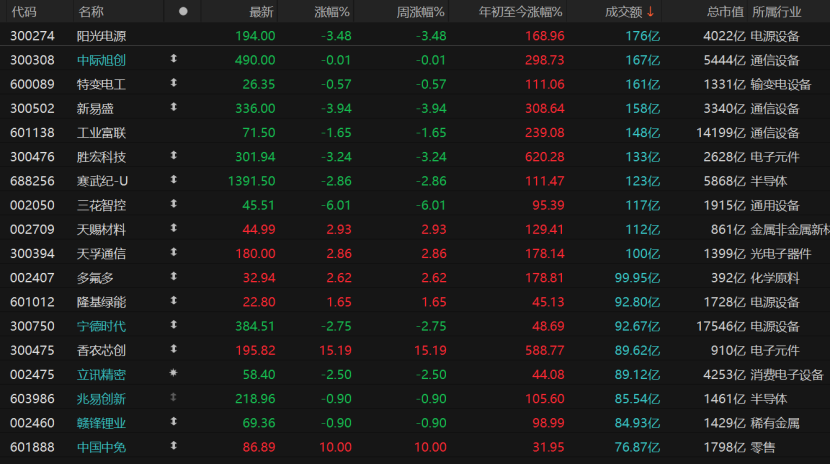Click marker icon in 特变电工 row

pos(174,83)
